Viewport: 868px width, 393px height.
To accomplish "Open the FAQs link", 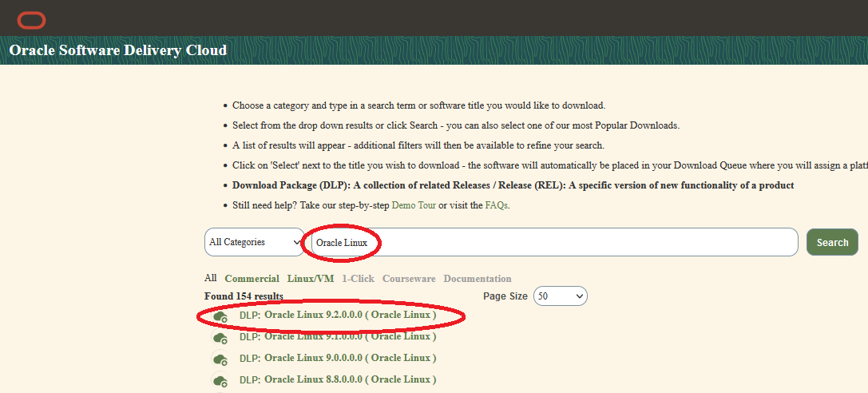I will pos(496,205).
